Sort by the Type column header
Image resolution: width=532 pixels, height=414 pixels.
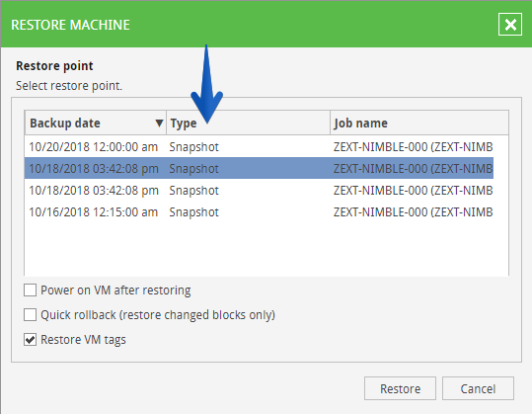[x=248, y=123]
